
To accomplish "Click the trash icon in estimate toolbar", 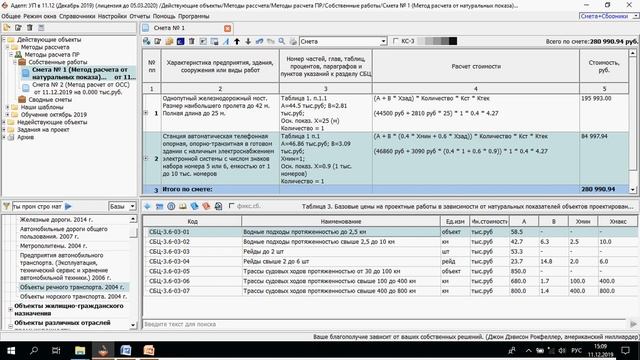I will 191,41.
